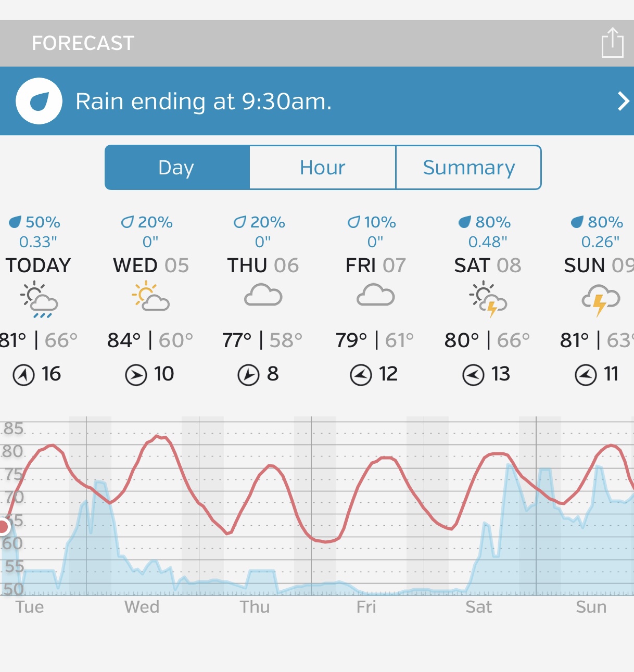Tap today's wind direction compass icon
Image resolution: width=634 pixels, height=672 pixels.
point(23,375)
